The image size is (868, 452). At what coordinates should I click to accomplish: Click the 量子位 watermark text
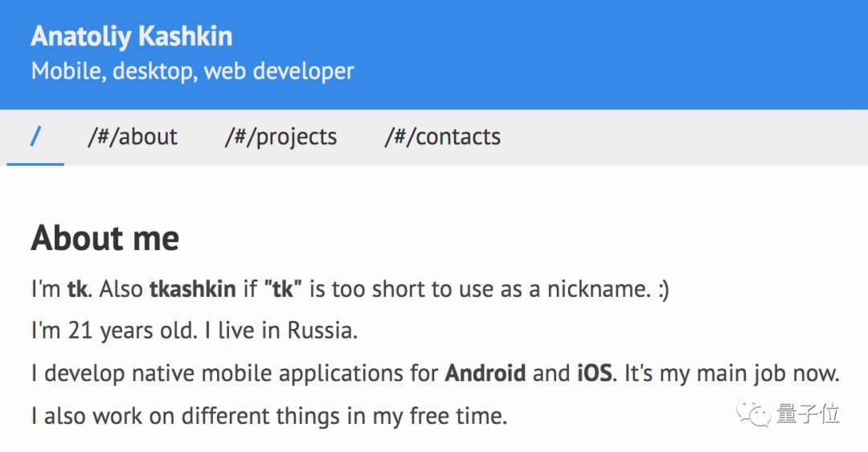coord(808,414)
